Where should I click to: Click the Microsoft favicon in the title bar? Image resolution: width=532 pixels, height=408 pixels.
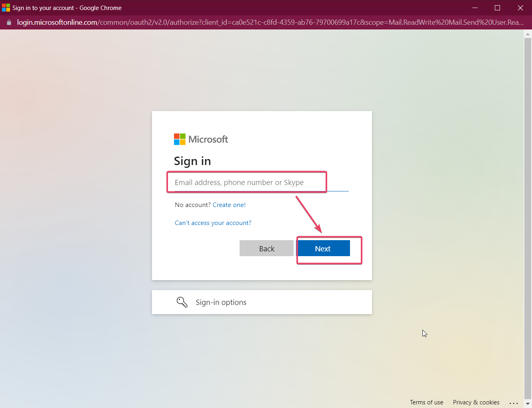point(6,8)
